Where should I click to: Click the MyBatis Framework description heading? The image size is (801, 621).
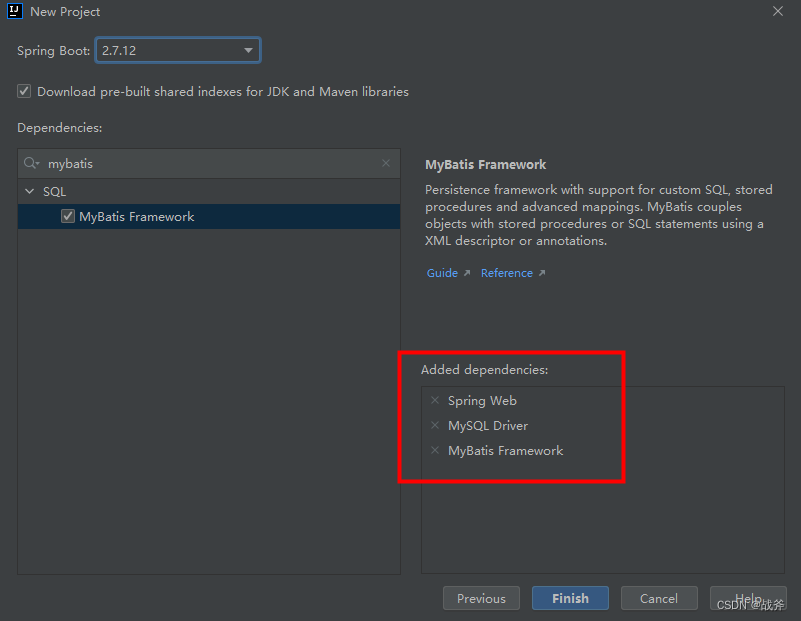tap(485, 164)
